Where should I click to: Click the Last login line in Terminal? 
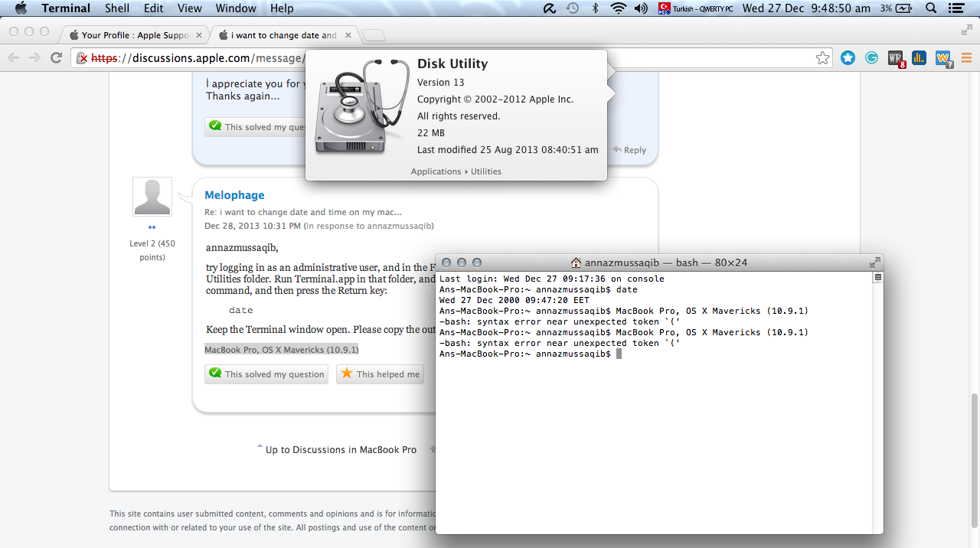click(x=551, y=279)
